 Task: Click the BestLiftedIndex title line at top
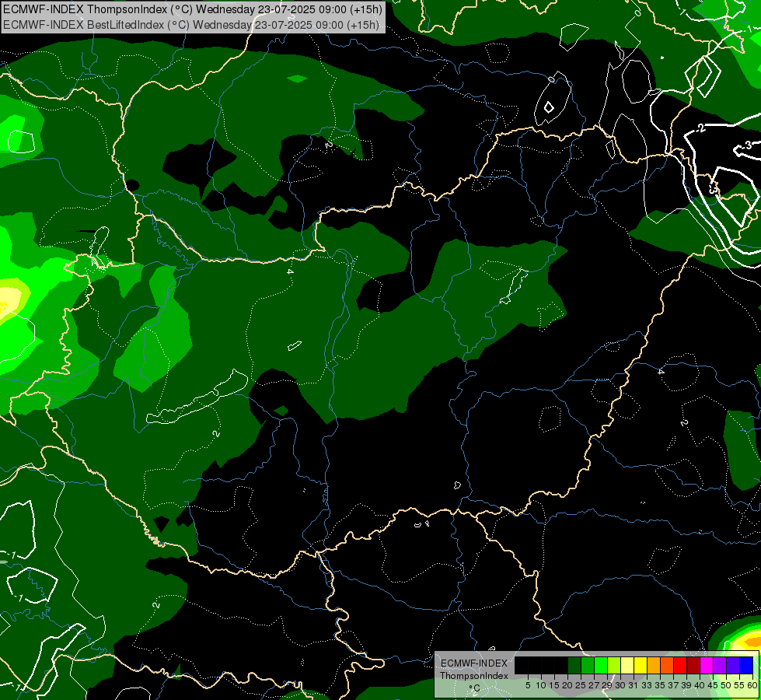click(190, 24)
